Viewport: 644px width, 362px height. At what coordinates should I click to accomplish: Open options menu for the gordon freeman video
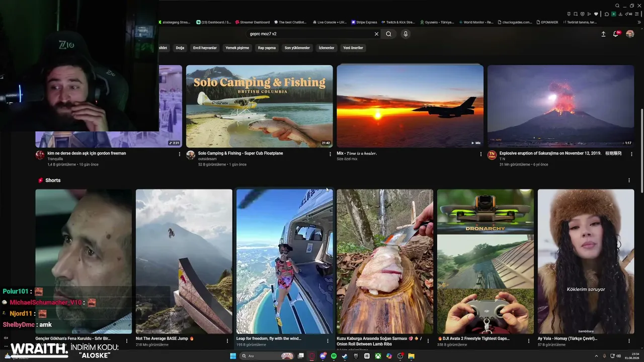[x=180, y=154]
